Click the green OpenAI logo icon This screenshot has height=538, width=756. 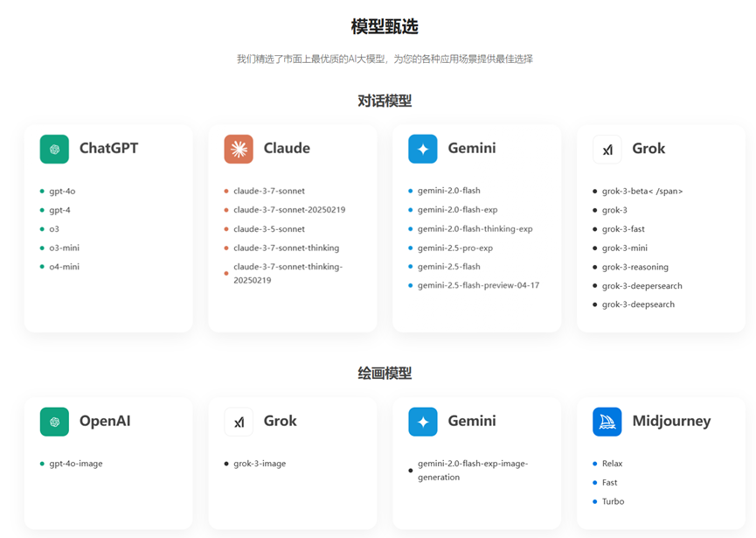click(x=54, y=422)
